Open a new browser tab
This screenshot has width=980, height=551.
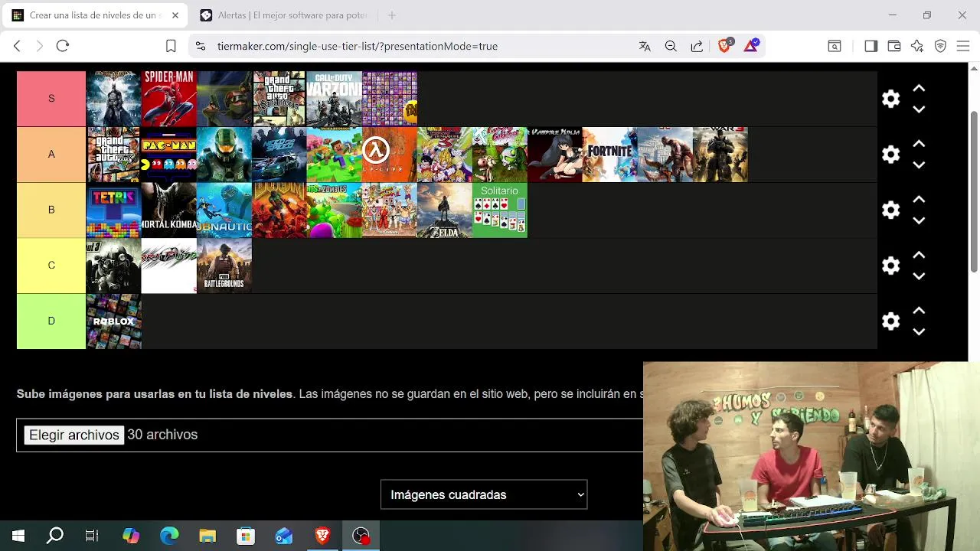click(392, 15)
